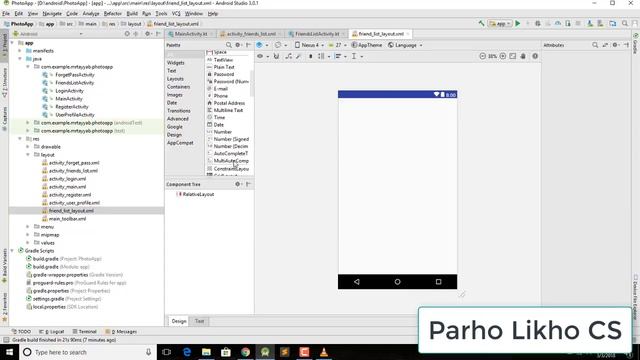The height and width of the screenshot is (360, 640).
Task: Switch to the FriendsListActivity.kt tab
Action: pos(317,34)
